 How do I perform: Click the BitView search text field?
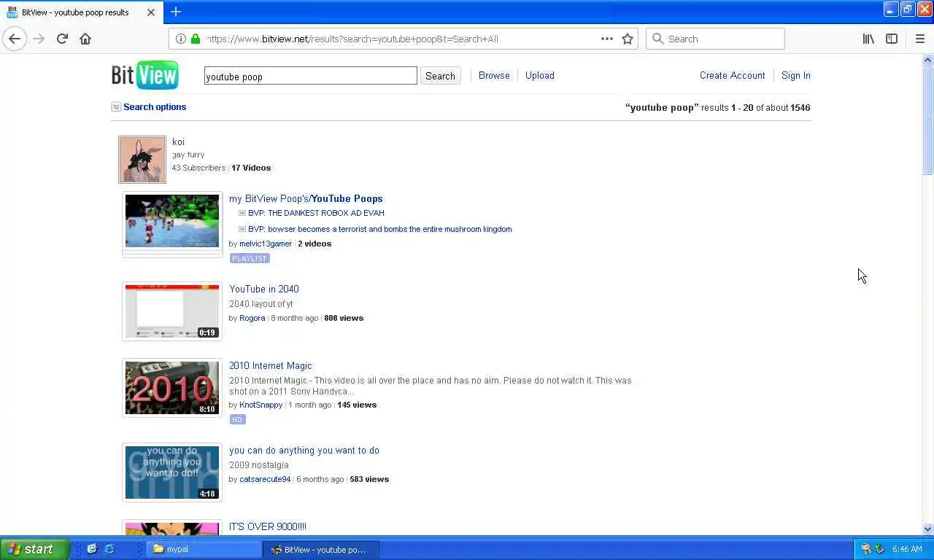(x=310, y=76)
